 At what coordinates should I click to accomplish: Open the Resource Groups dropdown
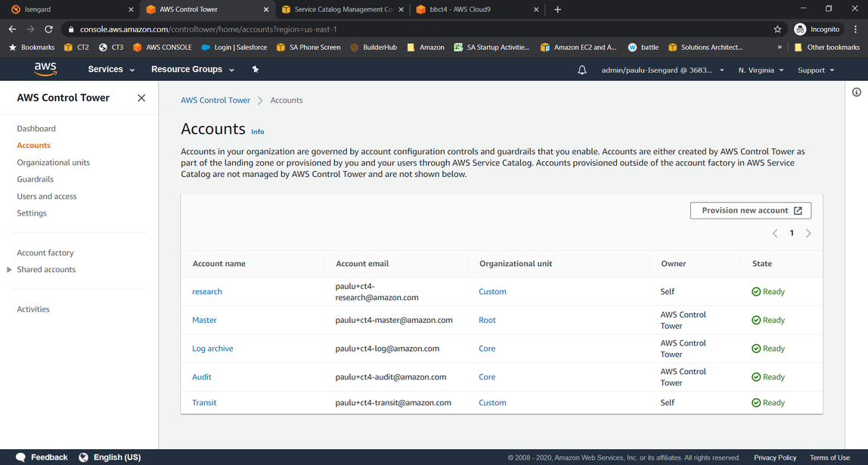pos(193,70)
